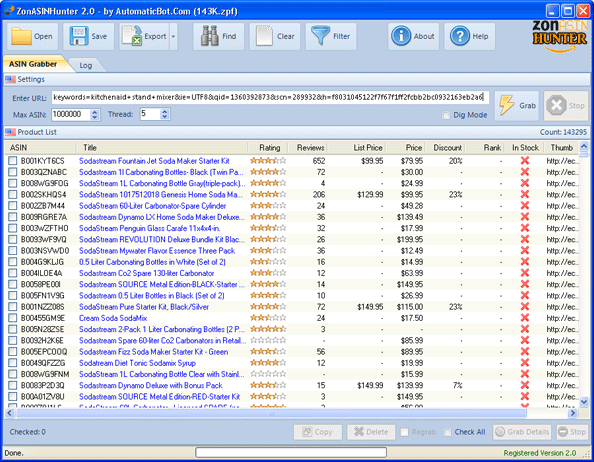Image resolution: width=594 pixels, height=462 pixels.
Task: Sort by the Rating column header
Action: coord(268,148)
